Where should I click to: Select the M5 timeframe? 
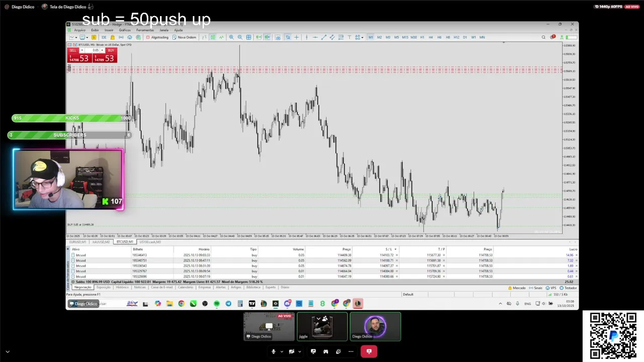pyautogui.click(x=396, y=37)
